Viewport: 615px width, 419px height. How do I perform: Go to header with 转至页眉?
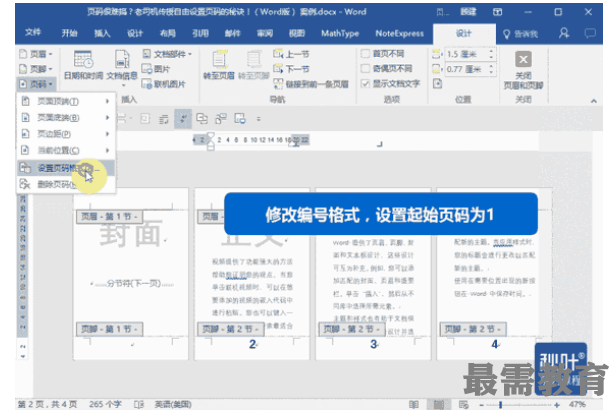tap(219, 65)
